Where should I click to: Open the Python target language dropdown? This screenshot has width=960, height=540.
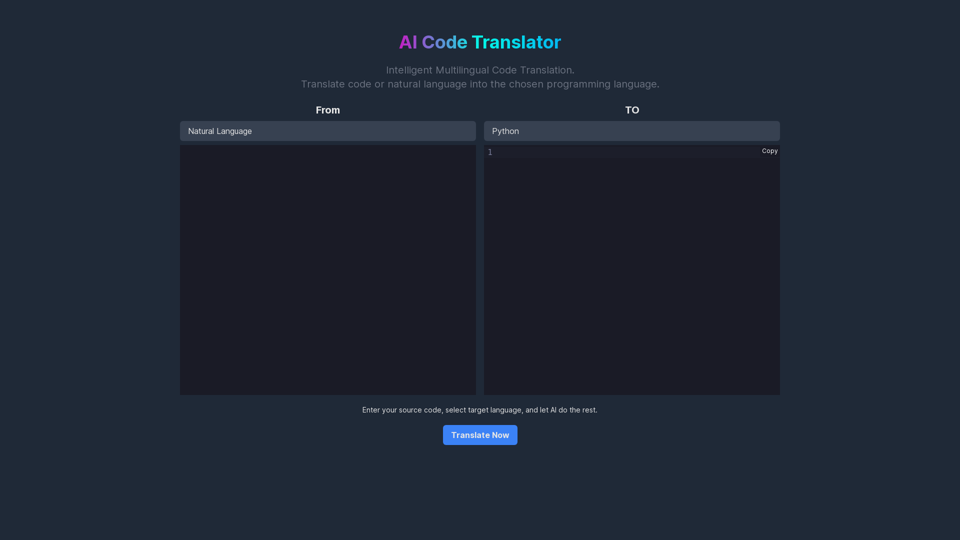631,131
